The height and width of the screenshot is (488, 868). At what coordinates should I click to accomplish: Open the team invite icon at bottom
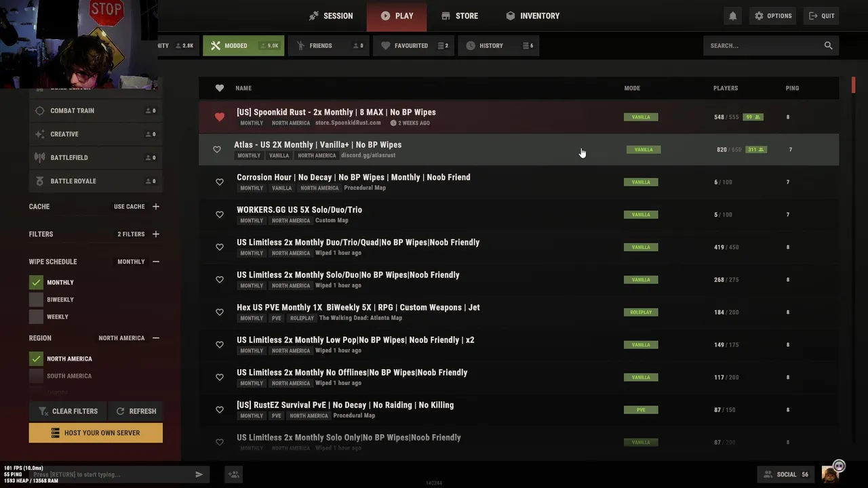point(234,474)
